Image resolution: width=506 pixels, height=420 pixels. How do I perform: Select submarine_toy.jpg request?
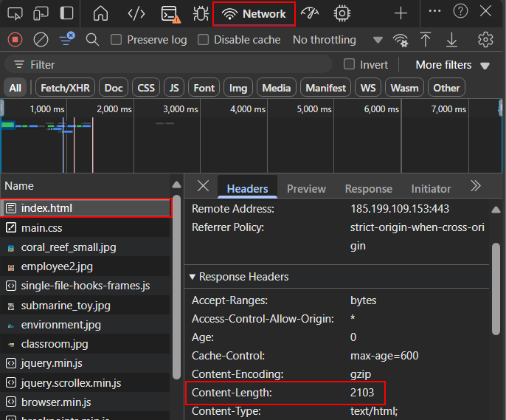click(x=86, y=306)
